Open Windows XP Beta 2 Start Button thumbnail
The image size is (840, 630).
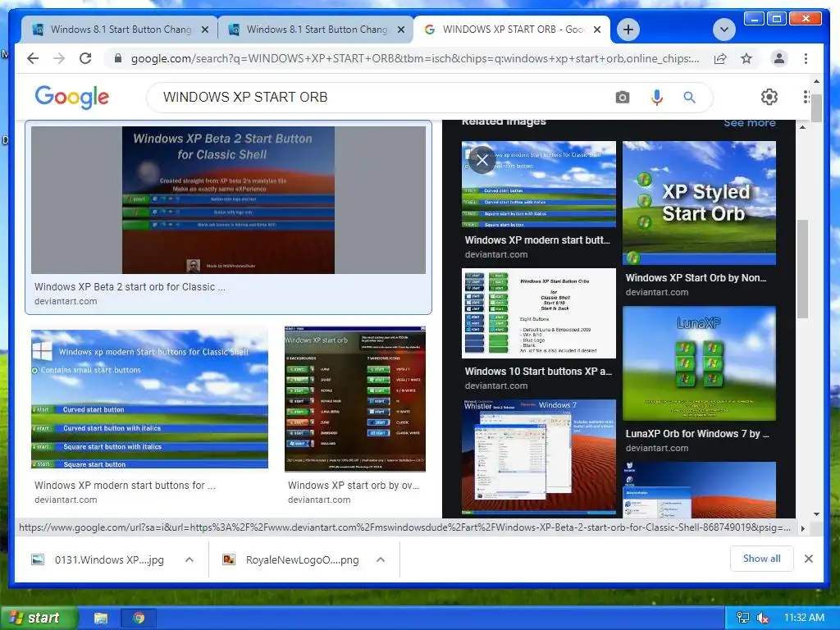point(228,200)
